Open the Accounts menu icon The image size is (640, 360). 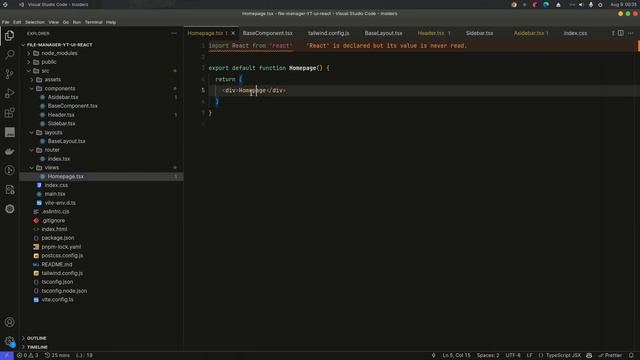(9, 322)
